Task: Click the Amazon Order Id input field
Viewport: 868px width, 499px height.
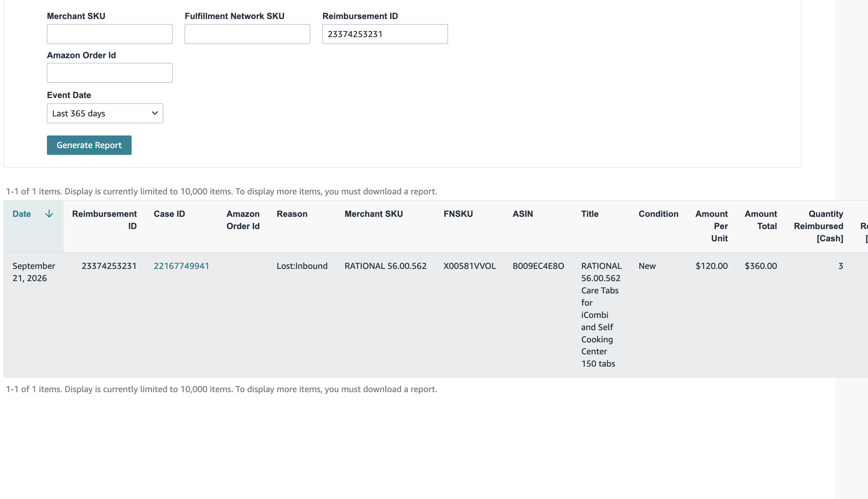Action: [110, 73]
